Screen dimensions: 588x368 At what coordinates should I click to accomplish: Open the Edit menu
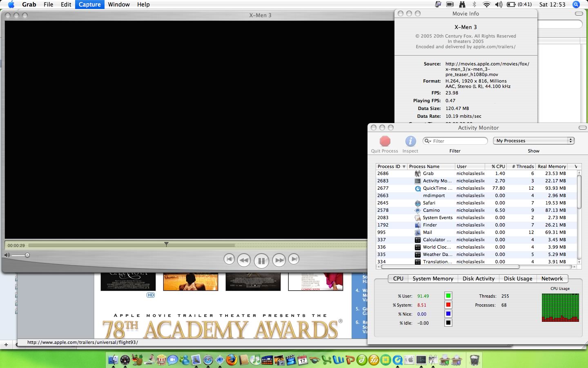point(66,4)
